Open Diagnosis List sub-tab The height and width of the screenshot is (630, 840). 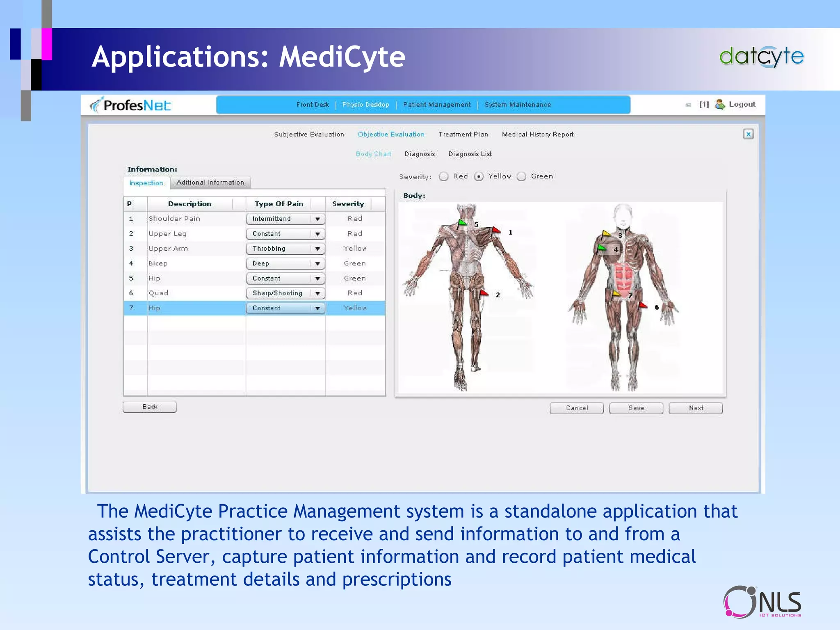coord(470,154)
